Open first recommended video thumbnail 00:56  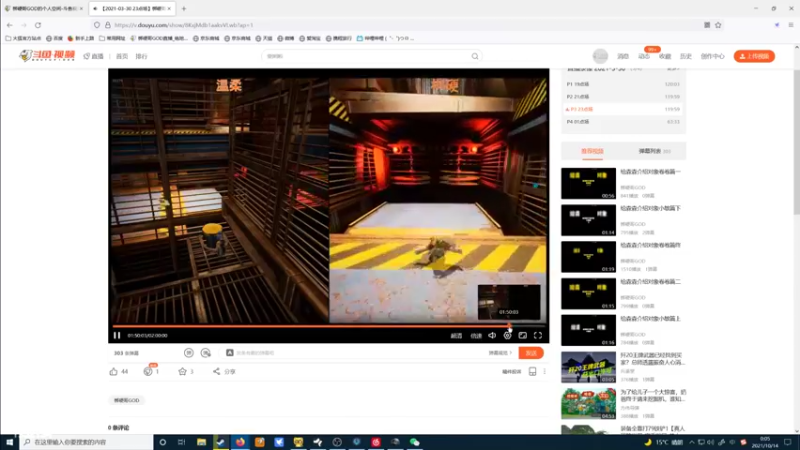pyautogui.click(x=588, y=183)
